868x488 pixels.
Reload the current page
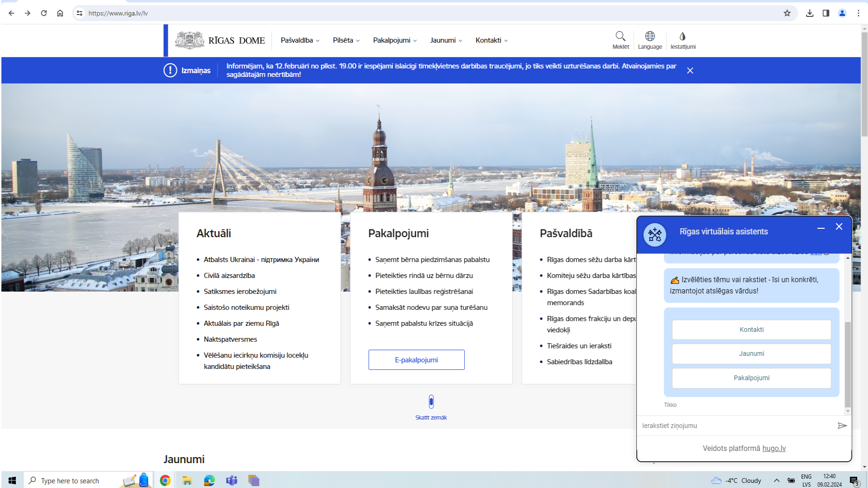(44, 13)
